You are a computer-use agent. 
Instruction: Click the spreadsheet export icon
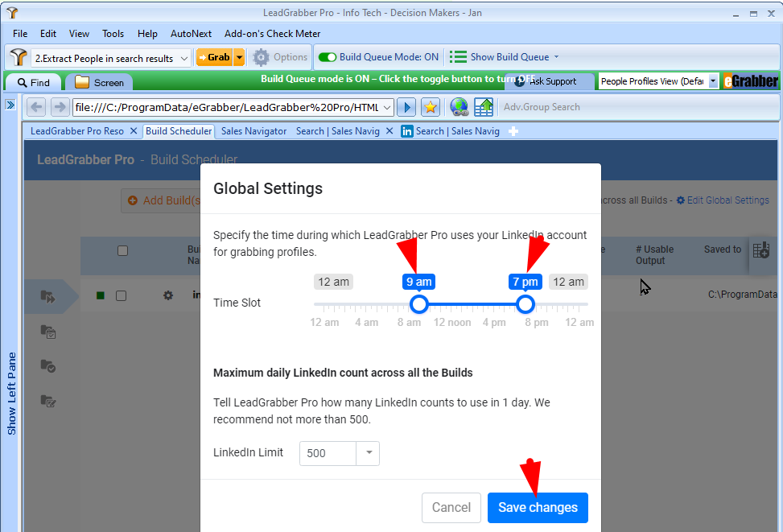[x=484, y=107]
